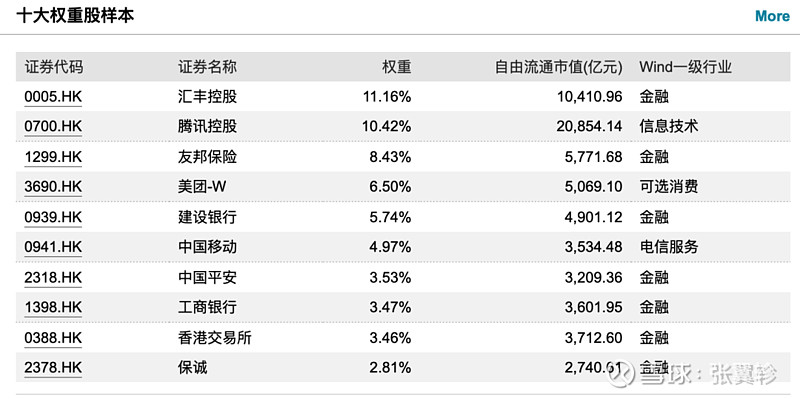
Task: Open stock code 0005.HK
Action: (x=53, y=97)
